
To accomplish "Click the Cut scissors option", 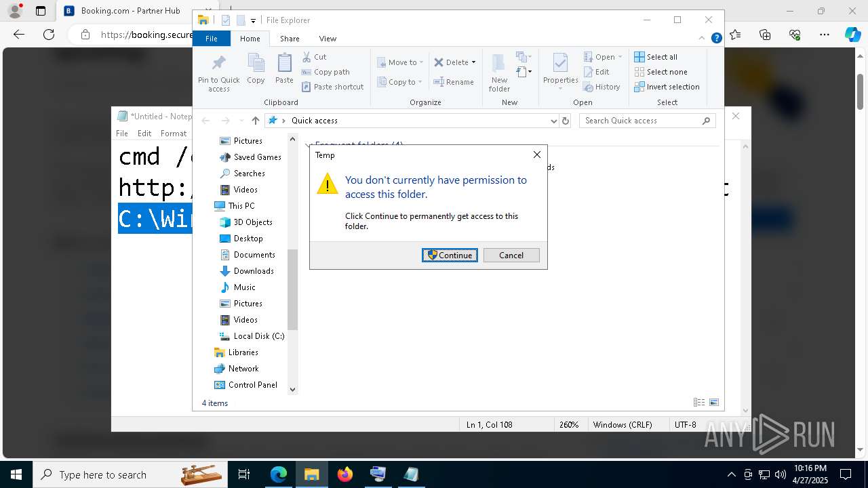I will click(314, 57).
